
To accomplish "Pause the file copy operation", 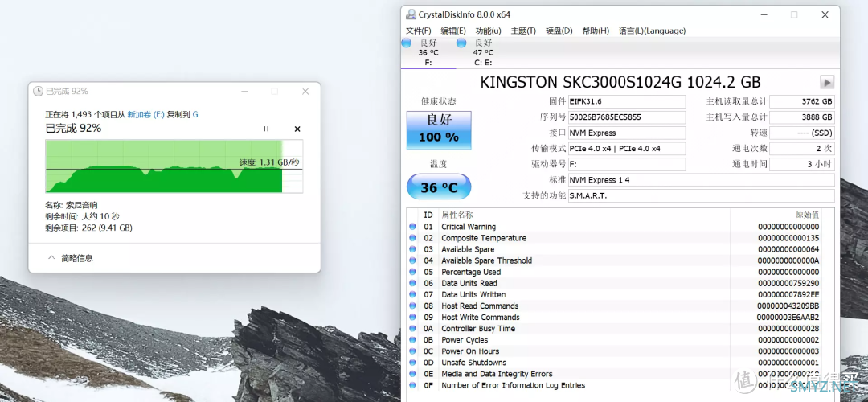I will coord(266,129).
